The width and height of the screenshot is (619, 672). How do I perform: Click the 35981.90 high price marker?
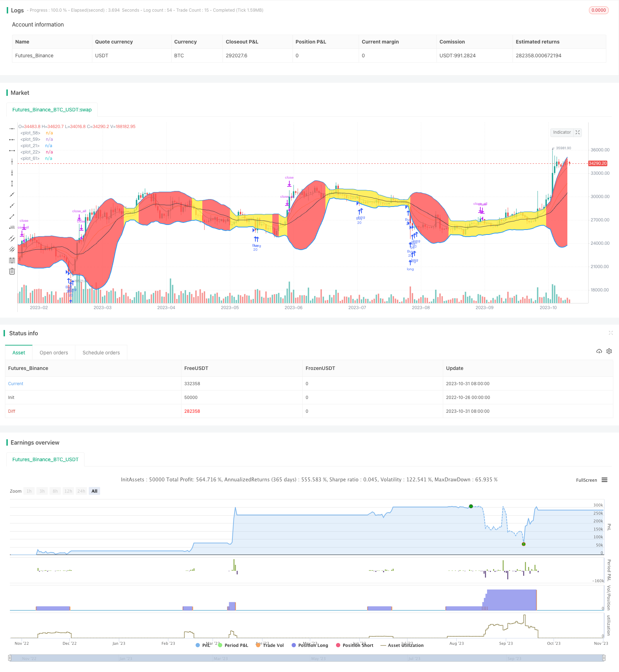pos(563,148)
